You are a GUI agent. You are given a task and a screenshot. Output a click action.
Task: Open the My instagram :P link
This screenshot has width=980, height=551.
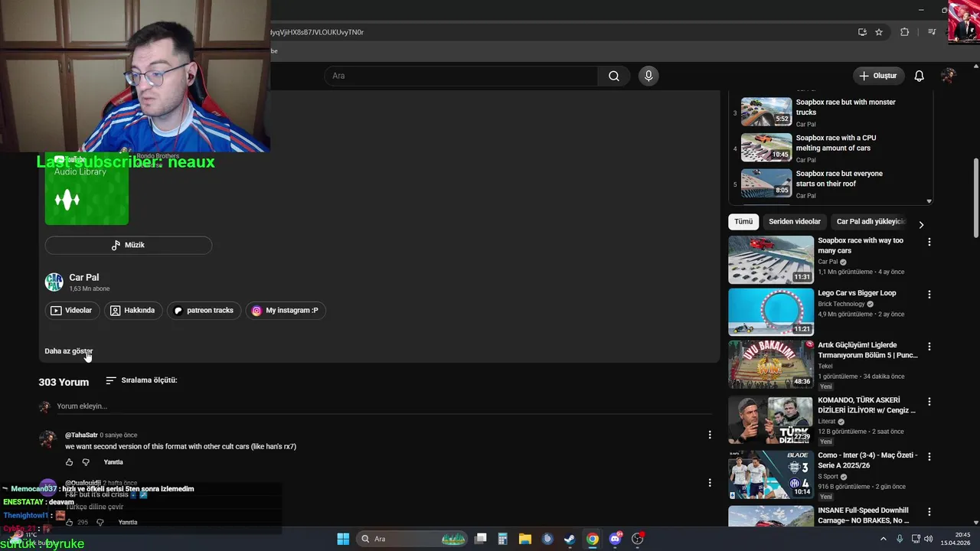[285, 311]
